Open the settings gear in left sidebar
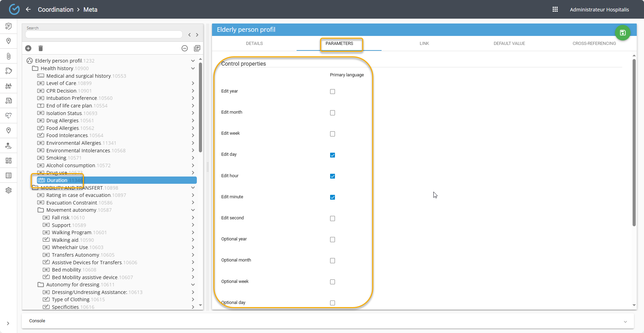Viewport: 644px width, 333px height. (9, 190)
